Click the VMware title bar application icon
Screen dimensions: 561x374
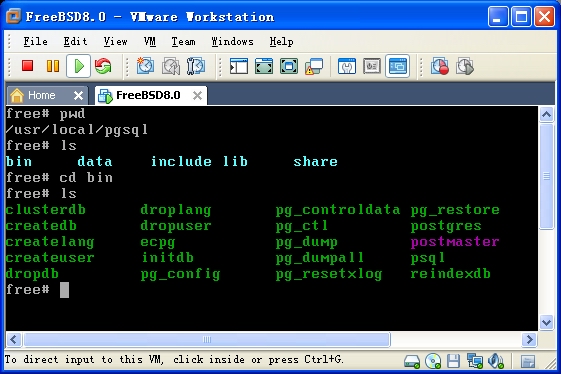point(14,16)
